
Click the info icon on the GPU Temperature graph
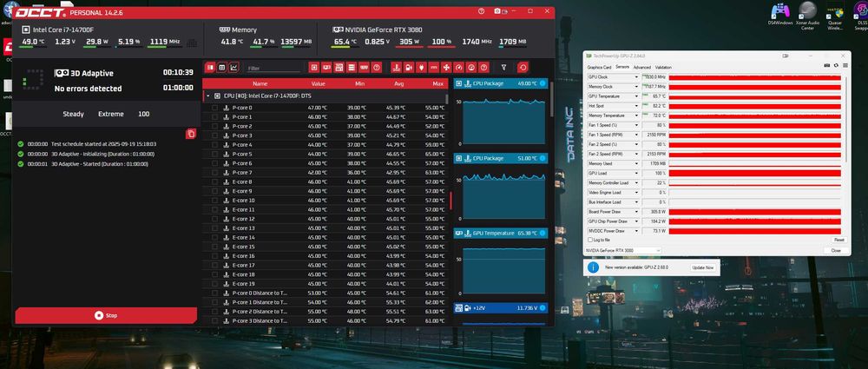click(542, 234)
